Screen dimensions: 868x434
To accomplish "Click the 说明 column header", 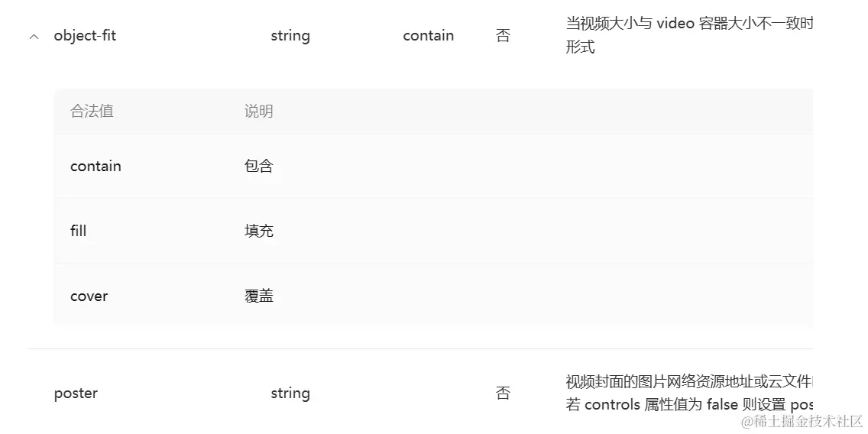I will (x=259, y=112).
